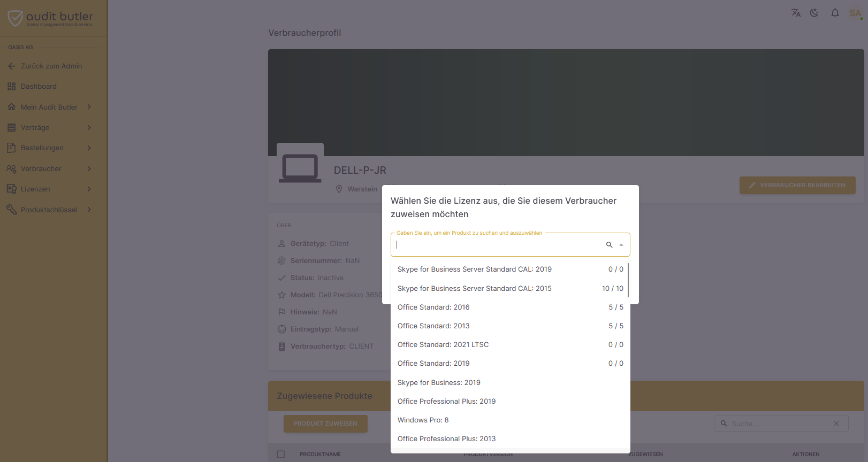This screenshot has height=462, width=868.
Task: Click the clear X in Suche field
Action: (836, 423)
